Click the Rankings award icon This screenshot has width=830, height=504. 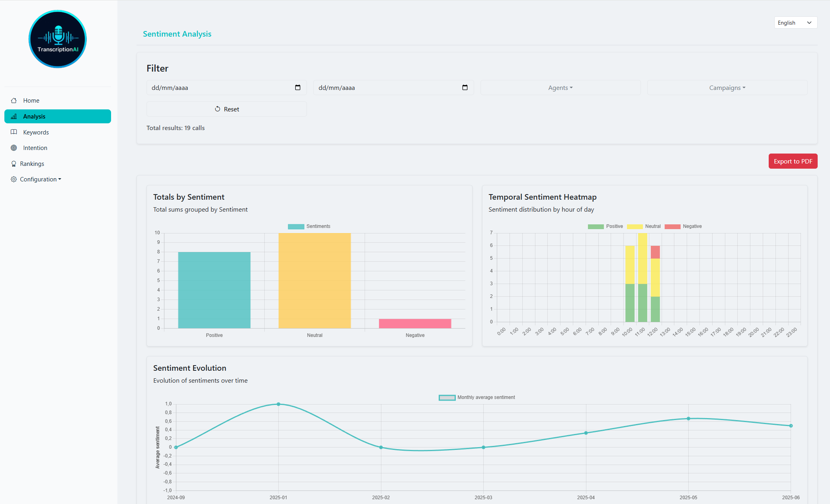[x=14, y=164]
